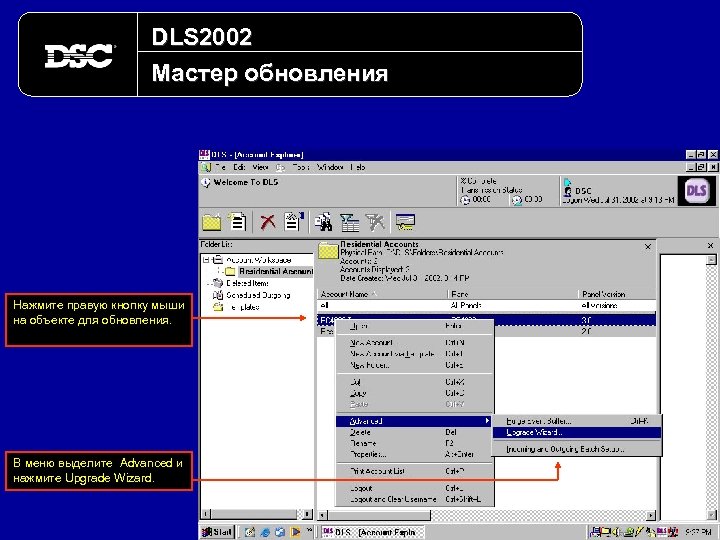
Task: Click the Scheduled Outgoing icon in tree
Action: click(x=218, y=295)
